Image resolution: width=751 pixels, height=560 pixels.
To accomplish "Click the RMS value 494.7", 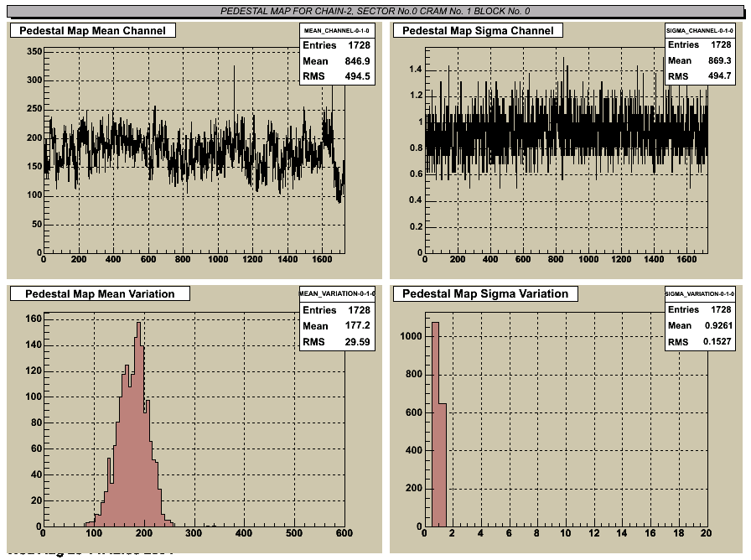I will click(719, 75).
